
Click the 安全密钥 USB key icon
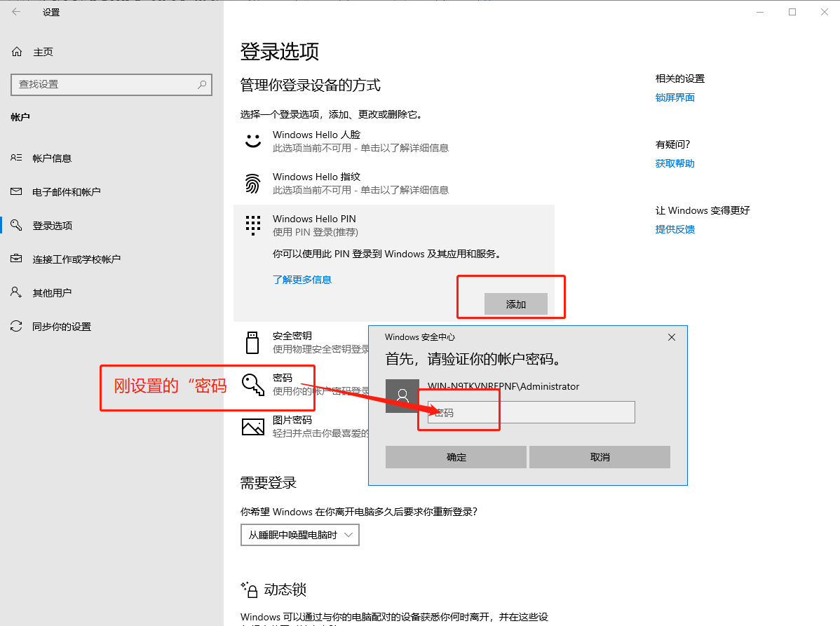[252, 341]
